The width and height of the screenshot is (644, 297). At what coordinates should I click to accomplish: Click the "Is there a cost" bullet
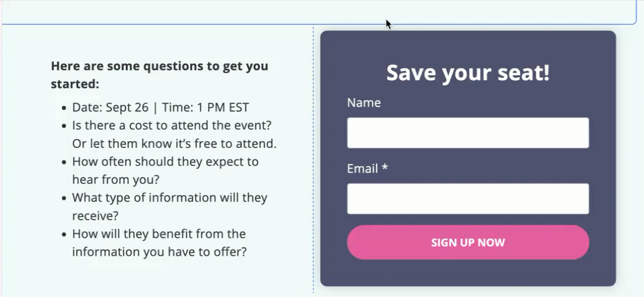[x=171, y=125]
